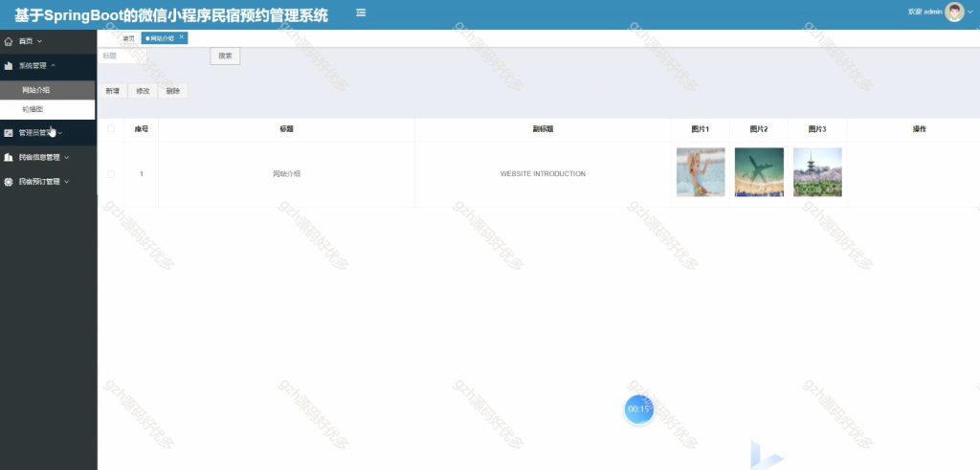
Task: Open the admin dropdown arrow
Action: [x=970, y=12]
